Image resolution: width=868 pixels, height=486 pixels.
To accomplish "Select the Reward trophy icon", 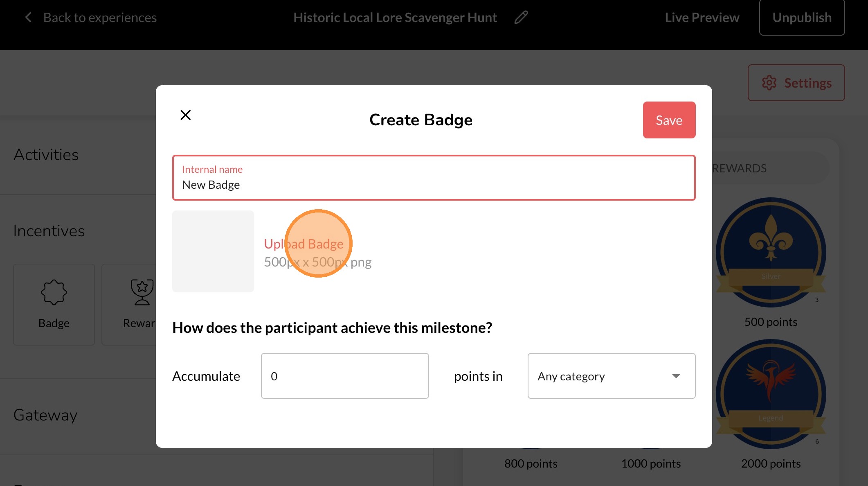I will [142, 292].
